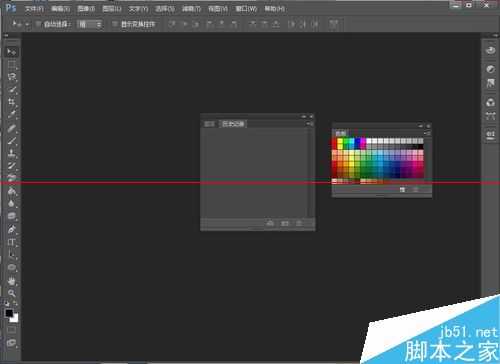Click delete swatch trash icon
This screenshot has height=364, width=500.
coord(416,190)
